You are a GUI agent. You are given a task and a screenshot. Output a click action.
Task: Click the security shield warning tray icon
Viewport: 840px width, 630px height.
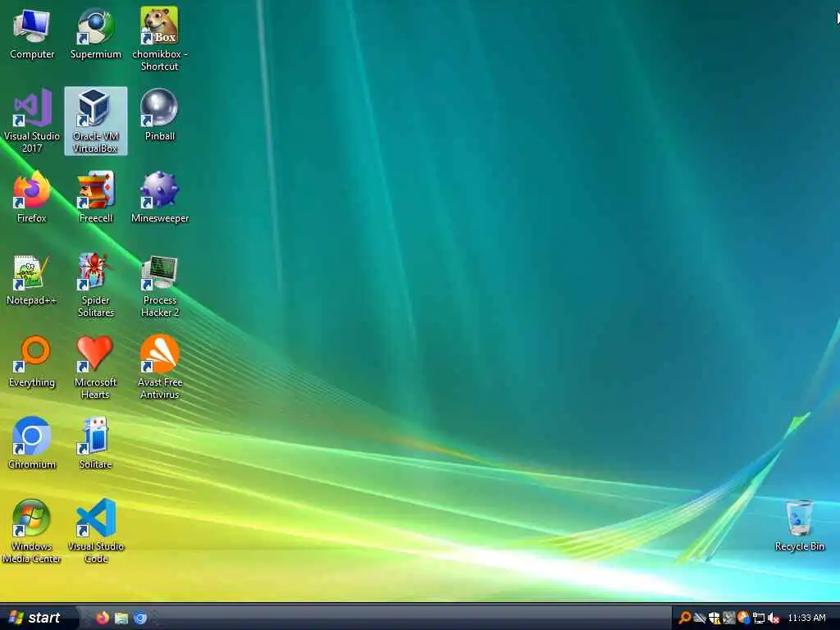714,618
